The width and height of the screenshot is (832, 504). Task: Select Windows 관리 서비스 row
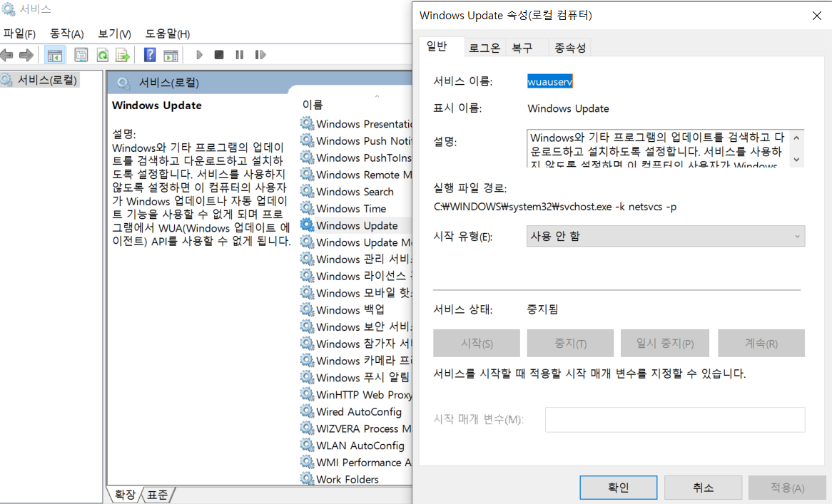point(355,259)
